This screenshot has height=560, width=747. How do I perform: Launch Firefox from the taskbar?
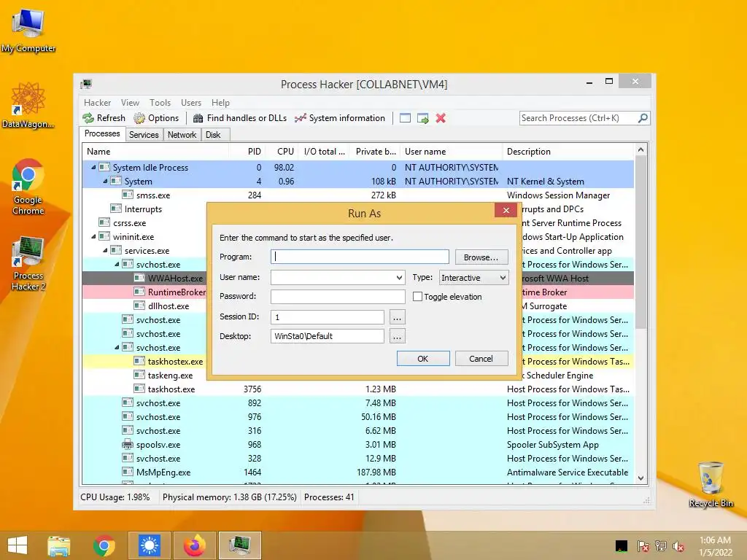click(195, 545)
